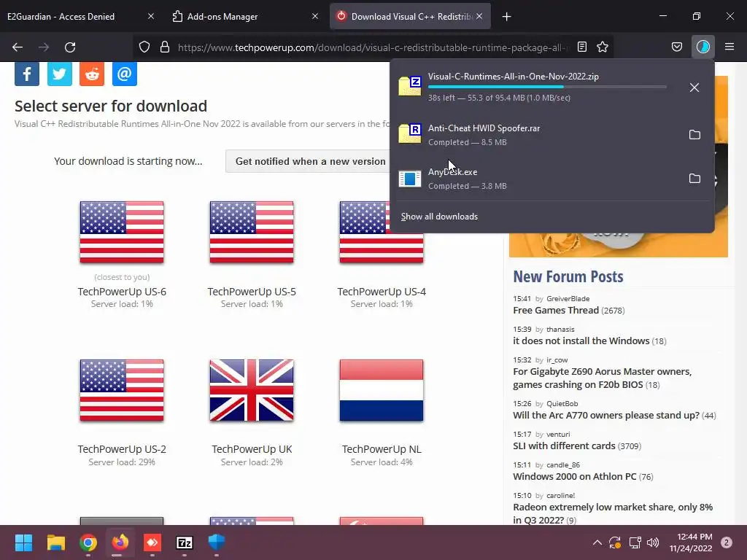Open clock and date 12:44 PM
The width and height of the screenshot is (747, 560).
(691, 542)
